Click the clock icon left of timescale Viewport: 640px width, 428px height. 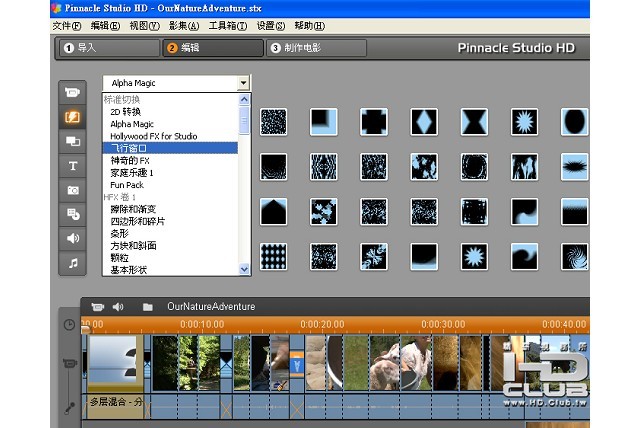69,325
